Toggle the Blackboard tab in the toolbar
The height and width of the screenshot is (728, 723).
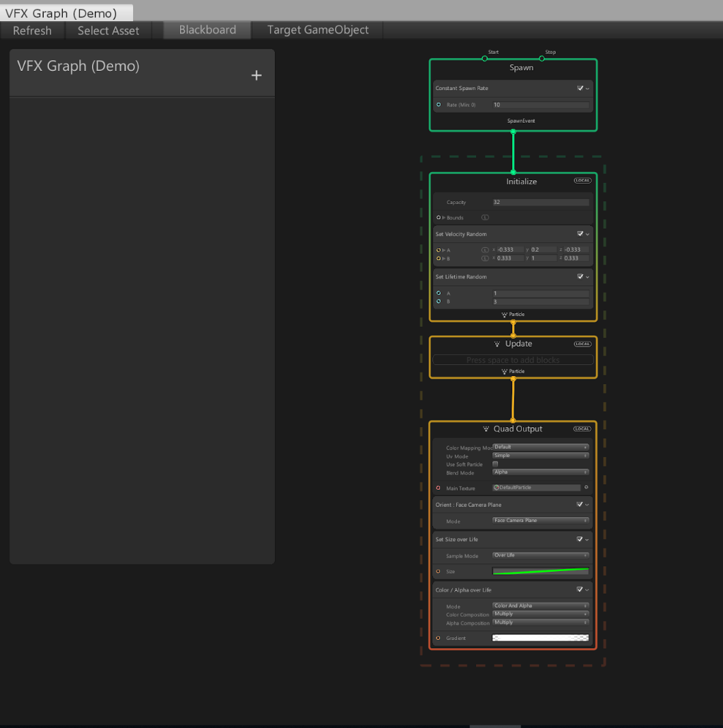tap(207, 30)
